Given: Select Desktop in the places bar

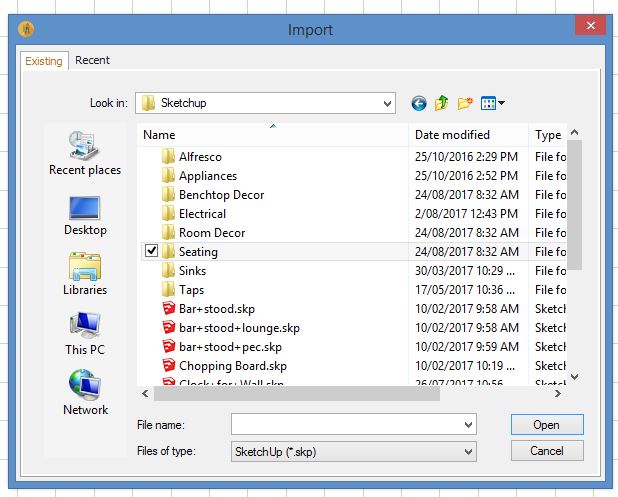Looking at the screenshot, I should (x=85, y=215).
